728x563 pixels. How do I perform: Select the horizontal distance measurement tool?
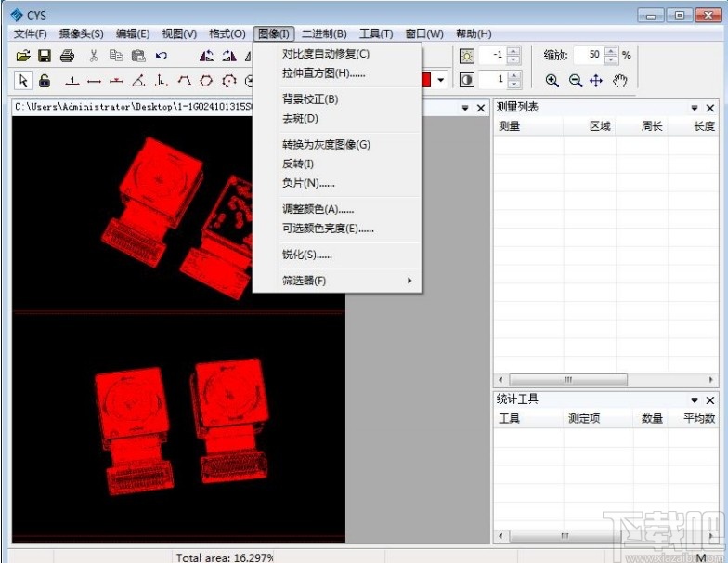click(x=95, y=82)
